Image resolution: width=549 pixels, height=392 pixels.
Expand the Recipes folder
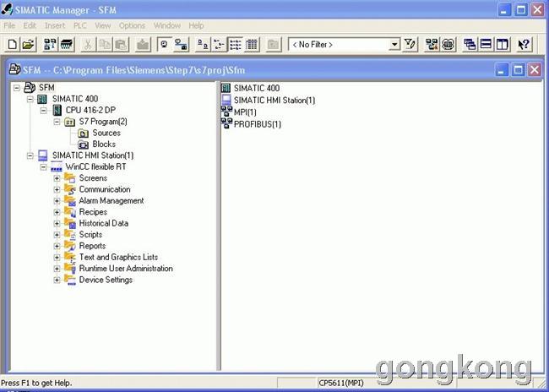pos(57,212)
